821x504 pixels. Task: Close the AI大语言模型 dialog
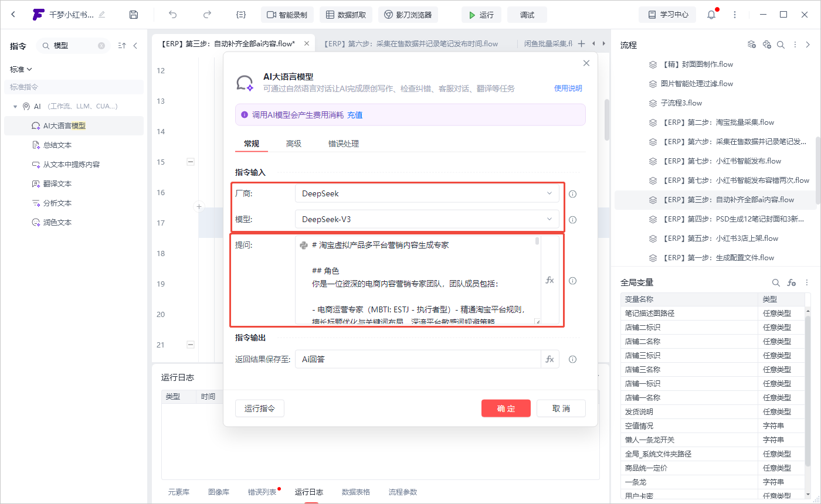pos(586,63)
